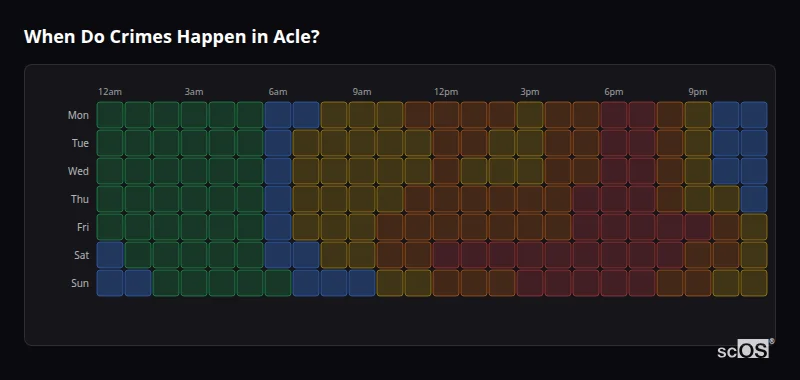Click the Wednesday 3pm heatmap cell
Image resolution: width=800 pixels, height=380 pixels.
pyautogui.click(x=530, y=171)
